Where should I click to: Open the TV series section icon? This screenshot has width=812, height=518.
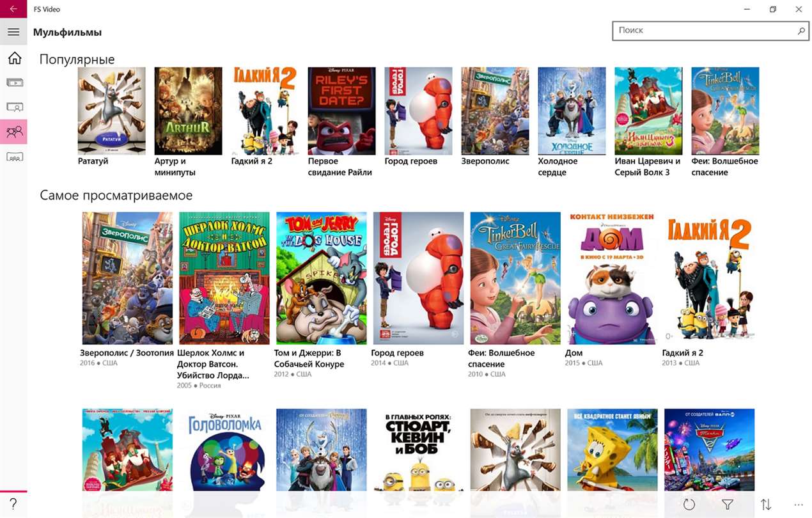point(14,107)
